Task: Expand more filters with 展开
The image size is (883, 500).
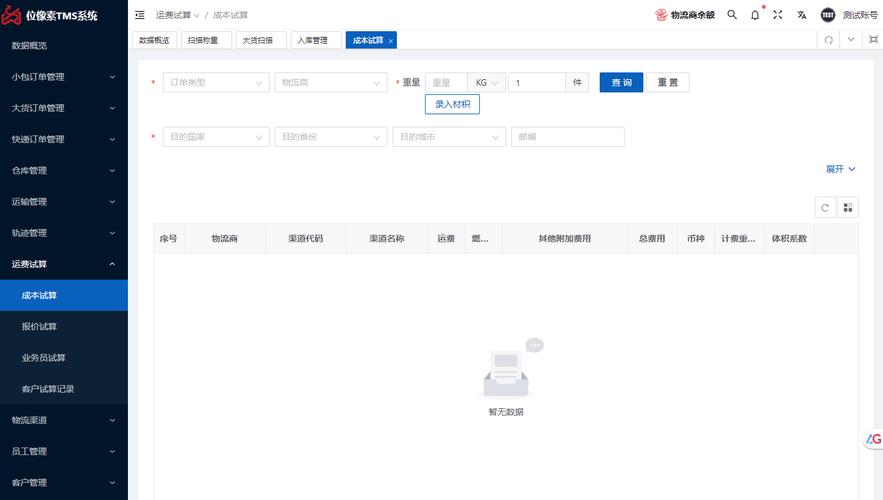Action: (840, 169)
